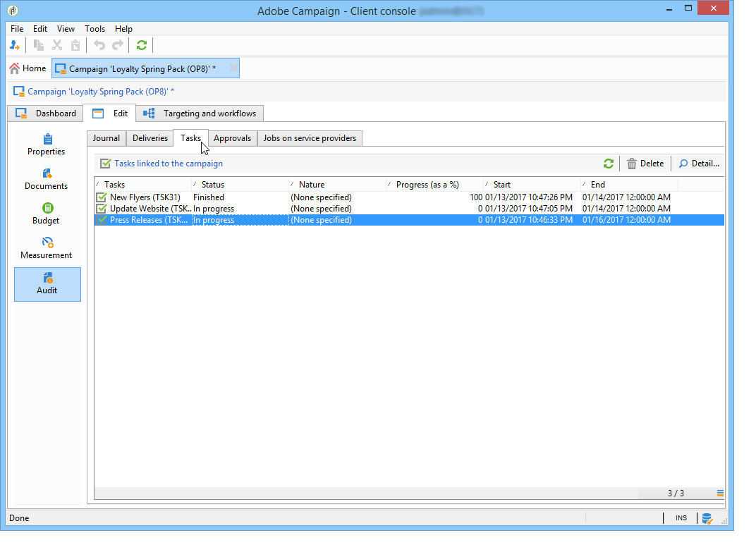Click the Paste toolbar icon
The image size is (756, 552).
75,45
